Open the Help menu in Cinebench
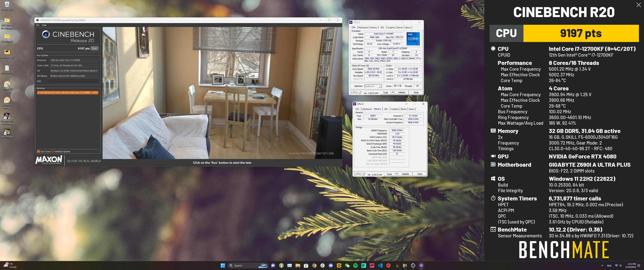Image resolution: width=644 pixels, height=270 pixels. point(44,25)
